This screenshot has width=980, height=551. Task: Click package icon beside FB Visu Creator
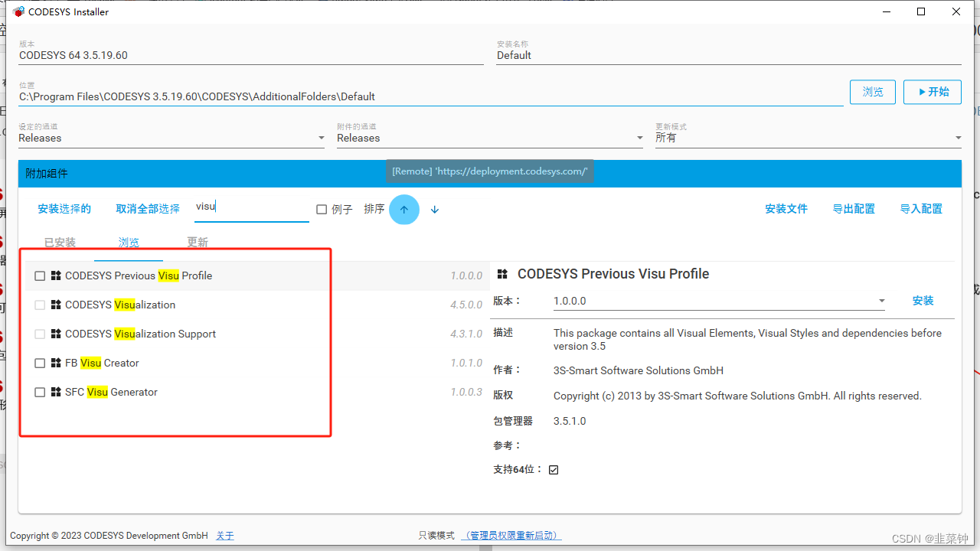coord(56,363)
